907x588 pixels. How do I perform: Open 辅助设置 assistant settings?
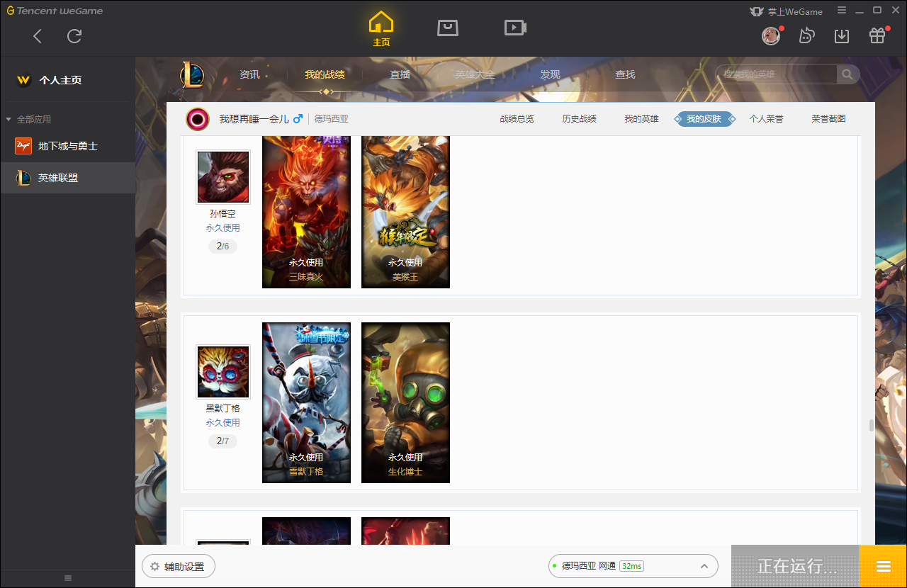point(179,567)
